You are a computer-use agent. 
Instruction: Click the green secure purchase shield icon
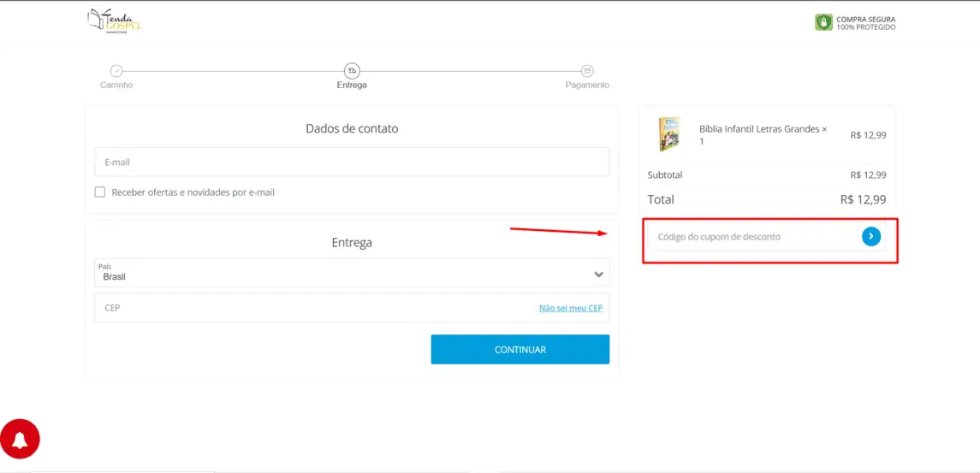[823, 22]
